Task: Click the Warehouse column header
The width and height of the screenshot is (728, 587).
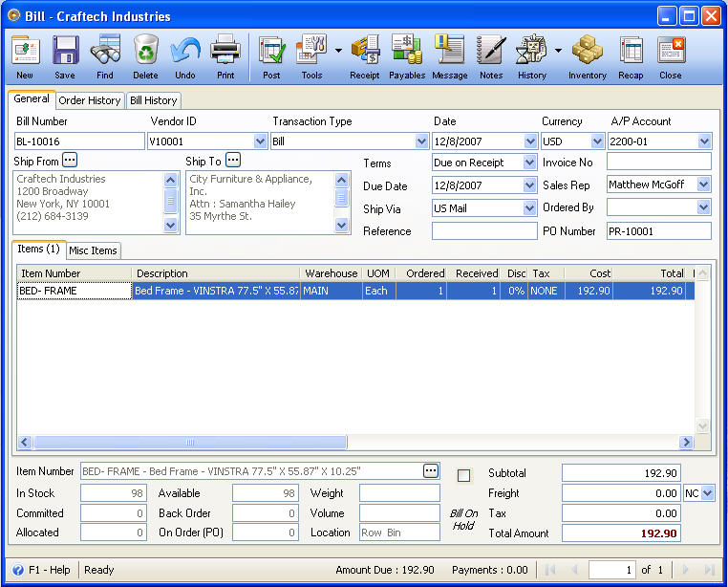Action: (332, 273)
